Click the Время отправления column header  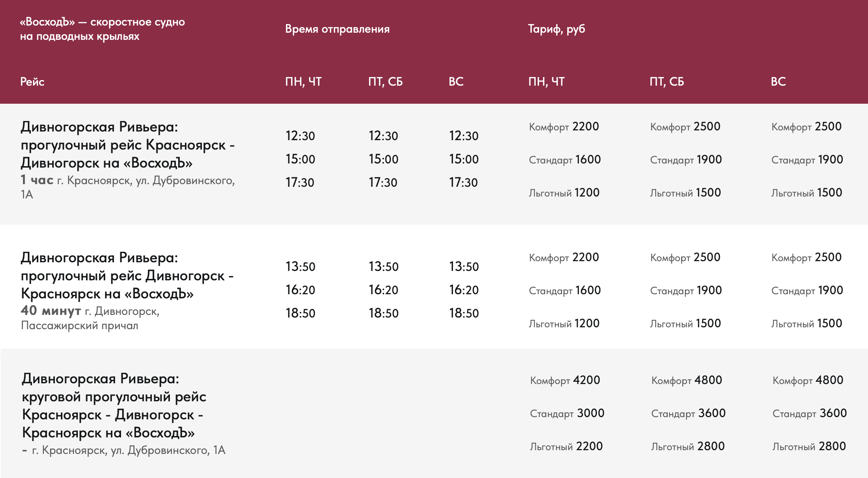pos(337,29)
